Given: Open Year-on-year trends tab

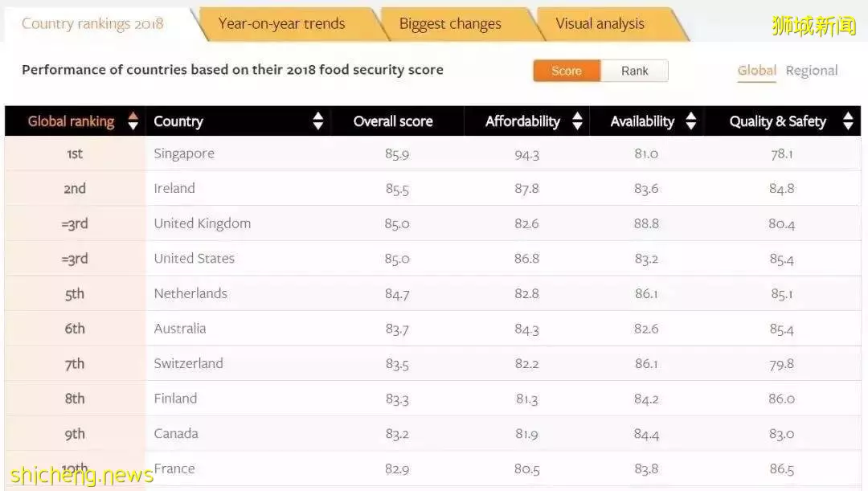Looking at the screenshot, I should (x=281, y=24).
